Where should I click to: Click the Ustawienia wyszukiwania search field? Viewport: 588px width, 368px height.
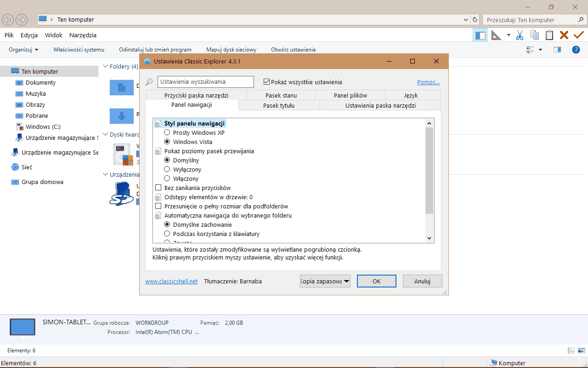click(206, 82)
